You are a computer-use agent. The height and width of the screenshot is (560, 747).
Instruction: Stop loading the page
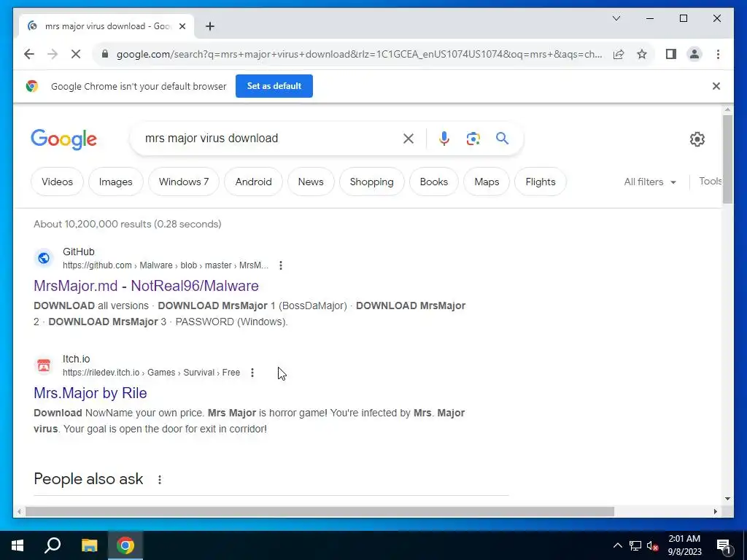[76, 54]
